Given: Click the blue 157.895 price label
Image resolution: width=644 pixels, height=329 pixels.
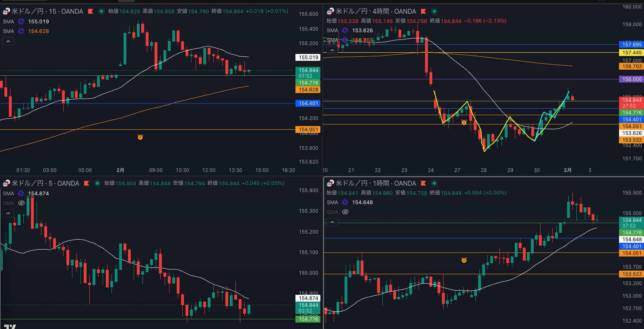Looking at the screenshot, I should coord(632,45).
